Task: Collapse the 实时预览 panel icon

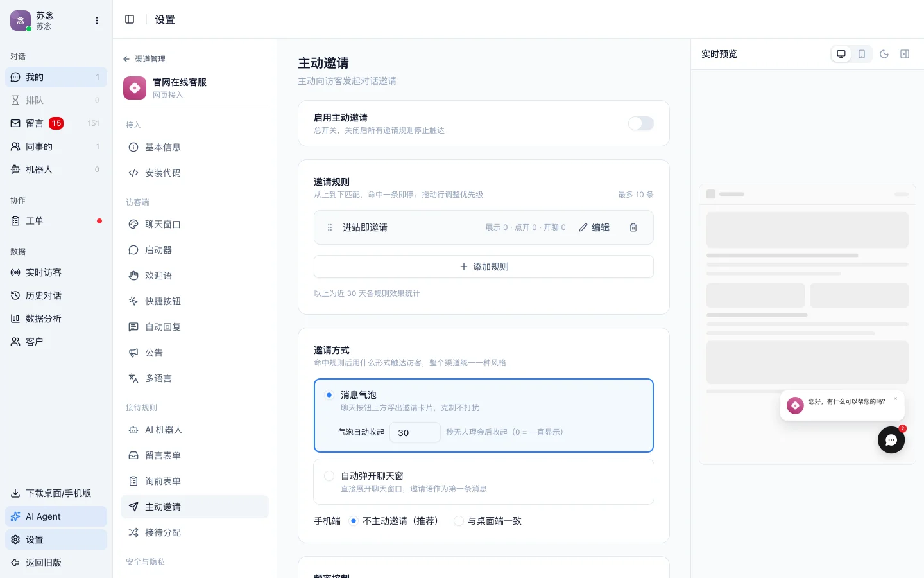Action: pos(905,54)
